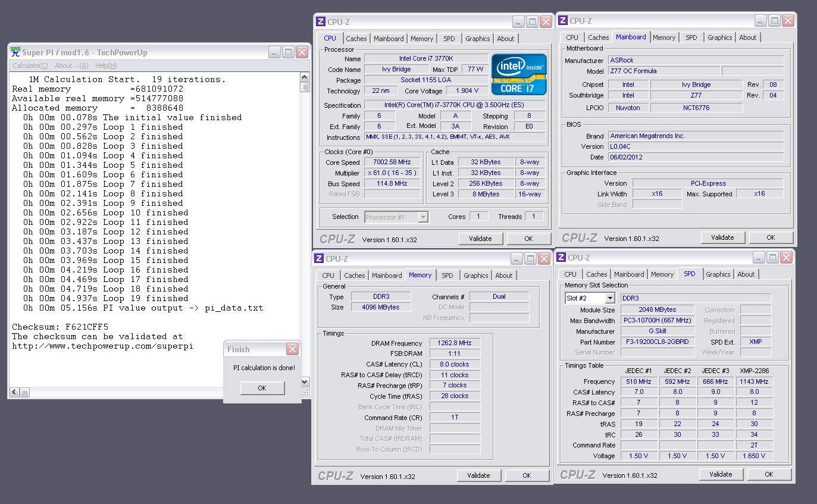
Task: Click OK in the SPD window
Action: coord(769,474)
